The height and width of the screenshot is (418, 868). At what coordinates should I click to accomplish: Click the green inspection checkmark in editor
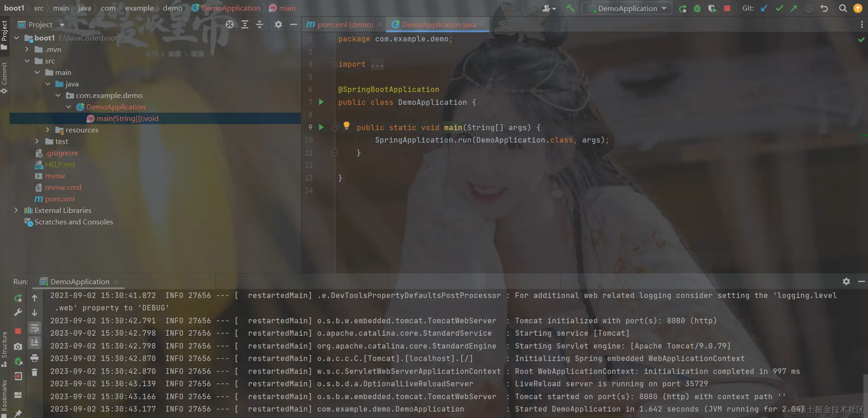[x=861, y=40]
